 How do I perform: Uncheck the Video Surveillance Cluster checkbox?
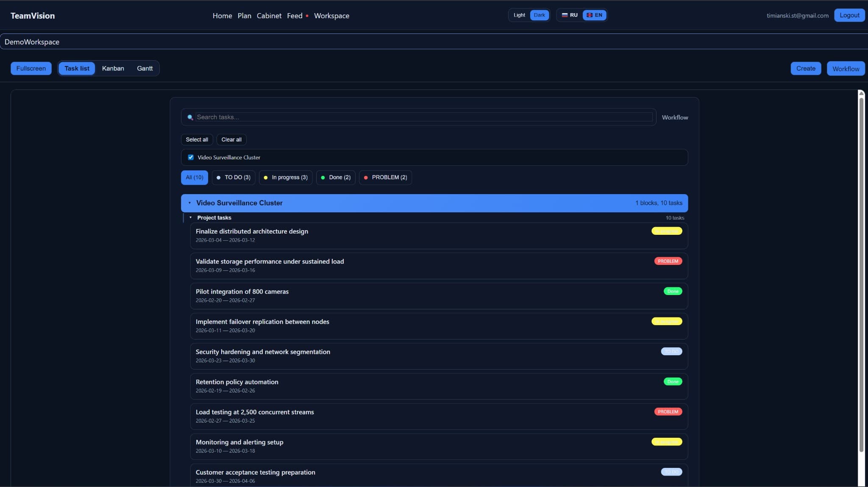click(x=191, y=157)
